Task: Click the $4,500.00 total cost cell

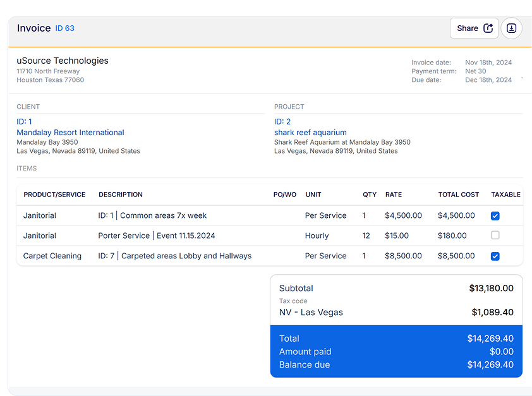Action: click(456, 215)
